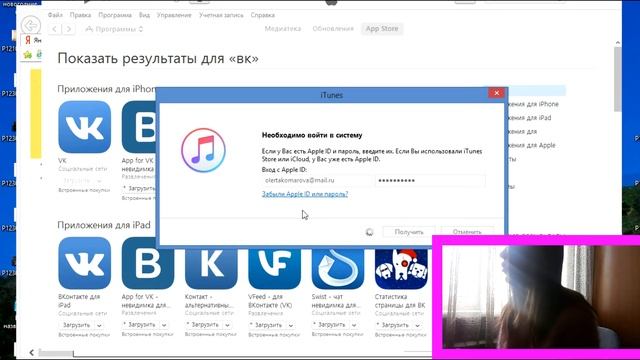Image resolution: width=640 pixels, height=360 pixels.
Task: Click the Получить button in the dialog
Action: click(x=409, y=231)
